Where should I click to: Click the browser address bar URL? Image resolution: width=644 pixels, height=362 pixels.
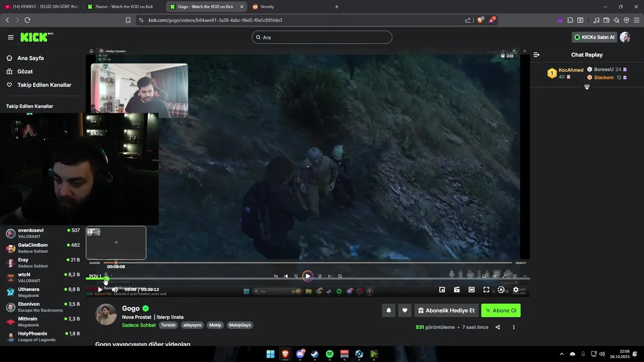pyautogui.click(x=215, y=20)
